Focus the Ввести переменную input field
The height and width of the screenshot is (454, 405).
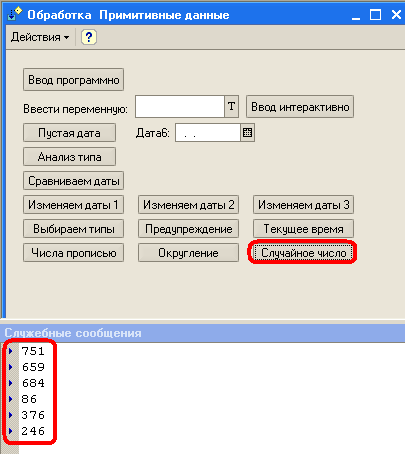coord(180,107)
